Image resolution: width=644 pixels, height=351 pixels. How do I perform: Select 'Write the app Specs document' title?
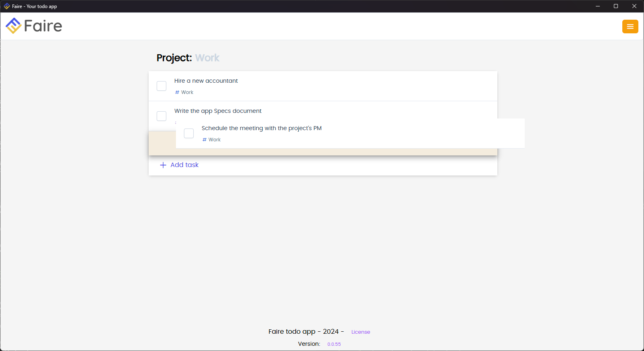pos(218,111)
